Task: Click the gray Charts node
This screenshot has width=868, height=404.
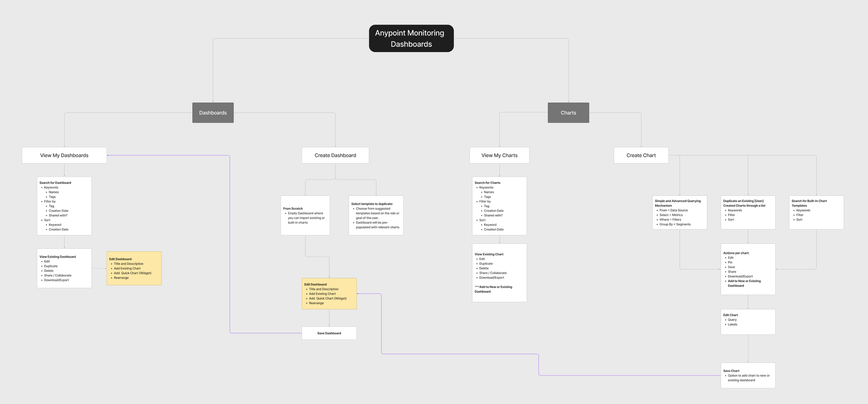Action: pos(568,113)
